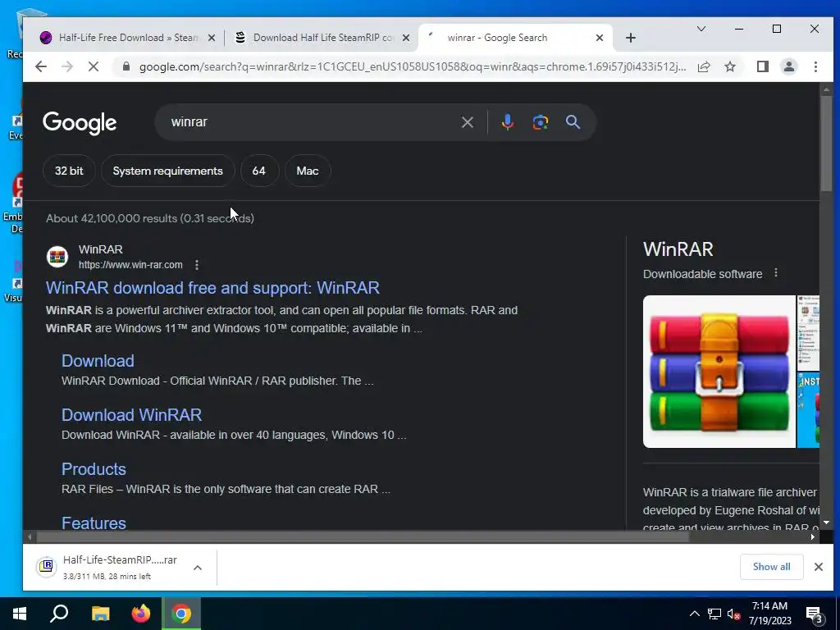This screenshot has height=630, width=840.
Task: Open the WinRAR books logo image
Action: (719, 372)
